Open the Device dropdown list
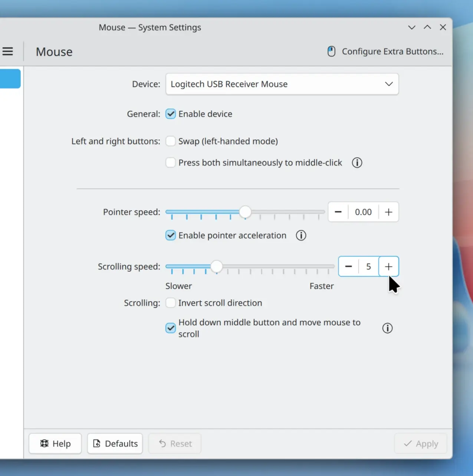This screenshot has width=473, height=476. pyautogui.click(x=282, y=84)
